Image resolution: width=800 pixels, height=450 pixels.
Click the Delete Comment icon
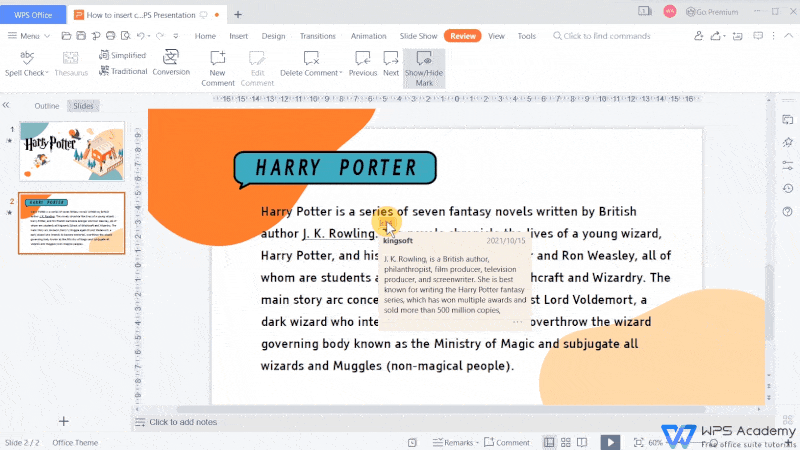pos(311,58)
